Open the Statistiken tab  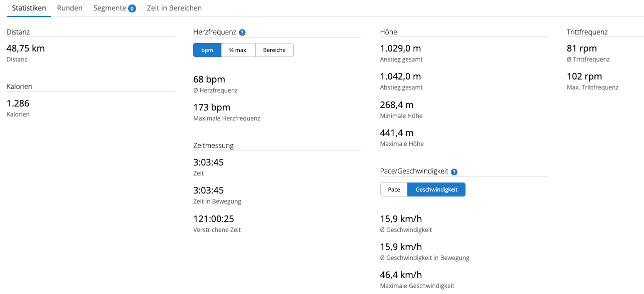29,8
